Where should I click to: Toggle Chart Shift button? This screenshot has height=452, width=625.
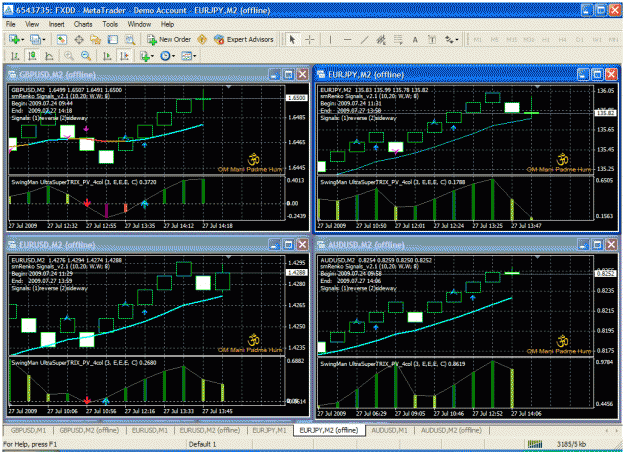[x=124, y=56]
